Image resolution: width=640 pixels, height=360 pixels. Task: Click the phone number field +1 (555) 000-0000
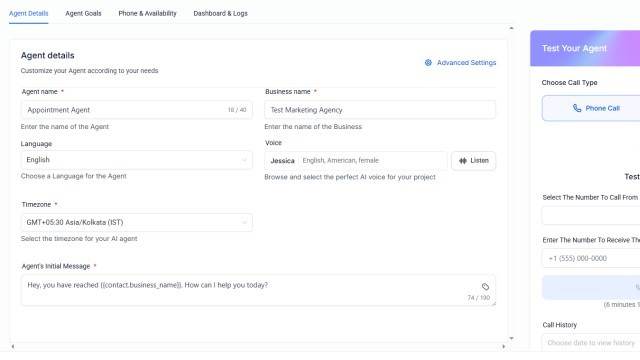(591, 258)
